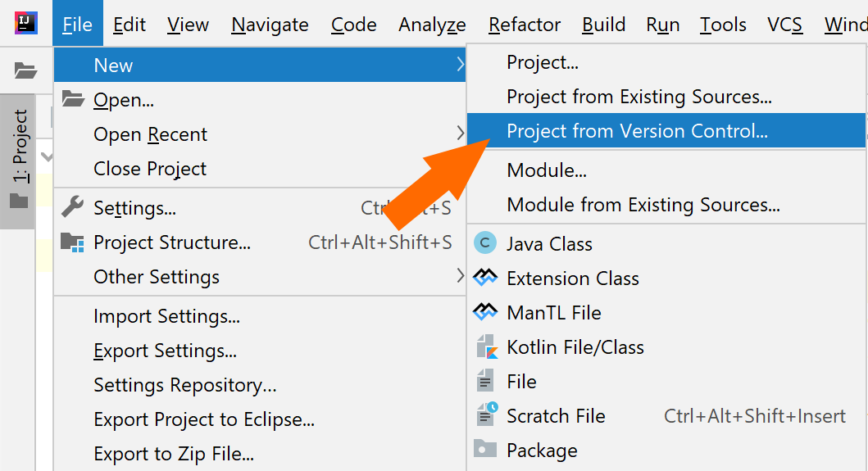Select Close Project
The height and width of the screenshot is (471, 868).
click(150, 169)
